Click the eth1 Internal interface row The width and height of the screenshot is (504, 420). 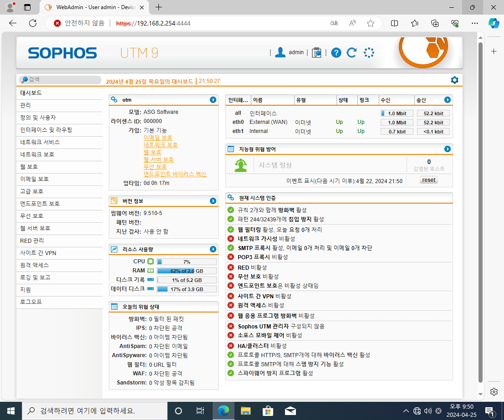[x=339, y=131]
